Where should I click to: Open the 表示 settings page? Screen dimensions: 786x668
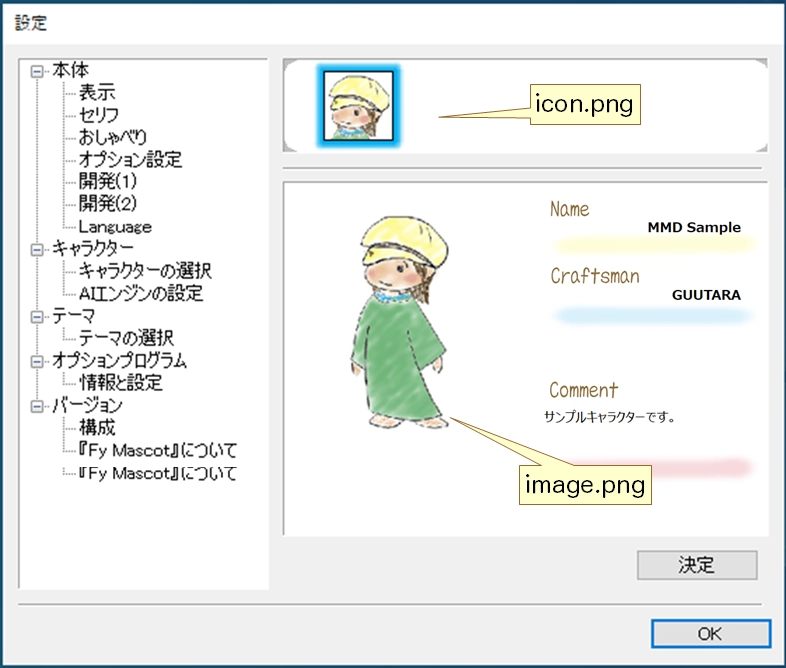click(98, 93)
